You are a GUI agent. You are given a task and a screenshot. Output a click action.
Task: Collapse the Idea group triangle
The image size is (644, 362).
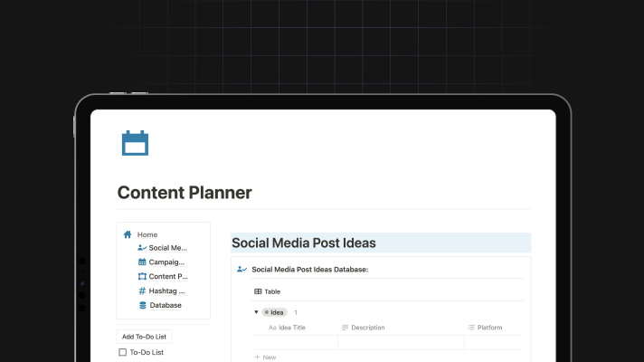[256, 312]
